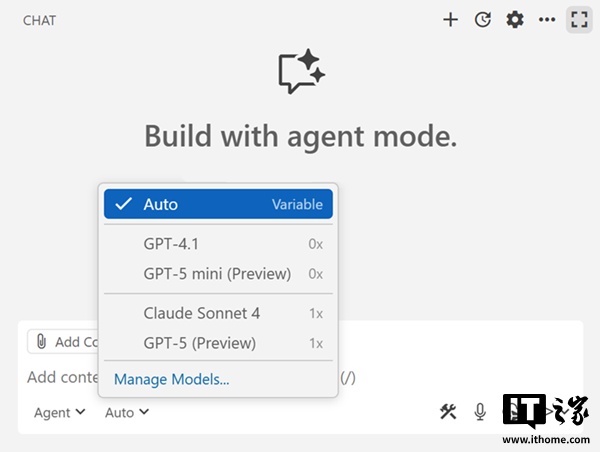Click the configure tools wrench icon
Screen dimensions: 600x452
click(x=448, y=411)
